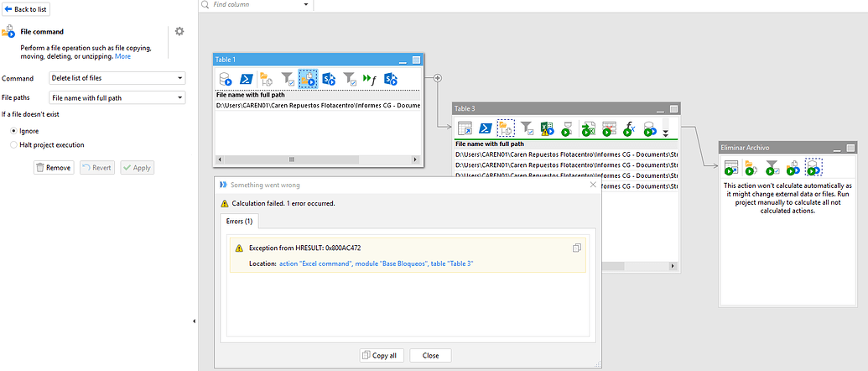Select first Filter action in Table 1
868x371 pixels.
coord(288,79)
